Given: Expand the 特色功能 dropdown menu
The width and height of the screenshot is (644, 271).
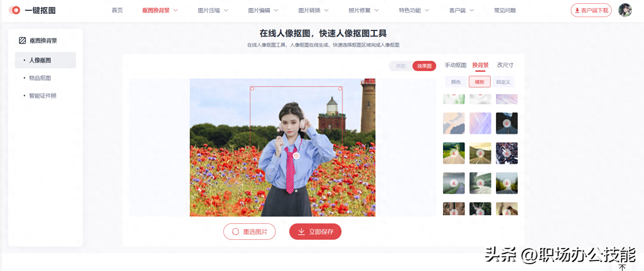Looking at the screenshot, I should [414, 11].
